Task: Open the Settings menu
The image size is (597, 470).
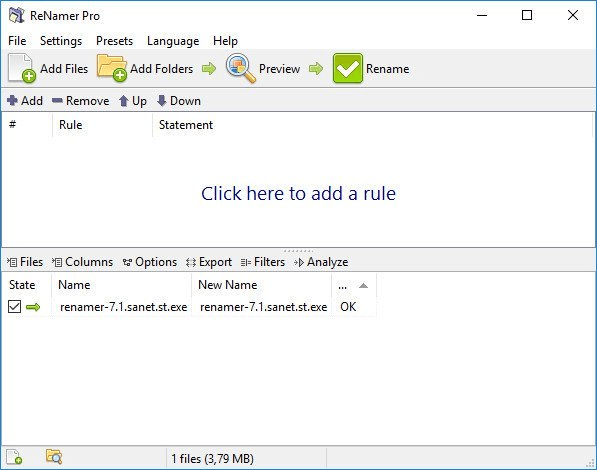Action: coord(61,41)
